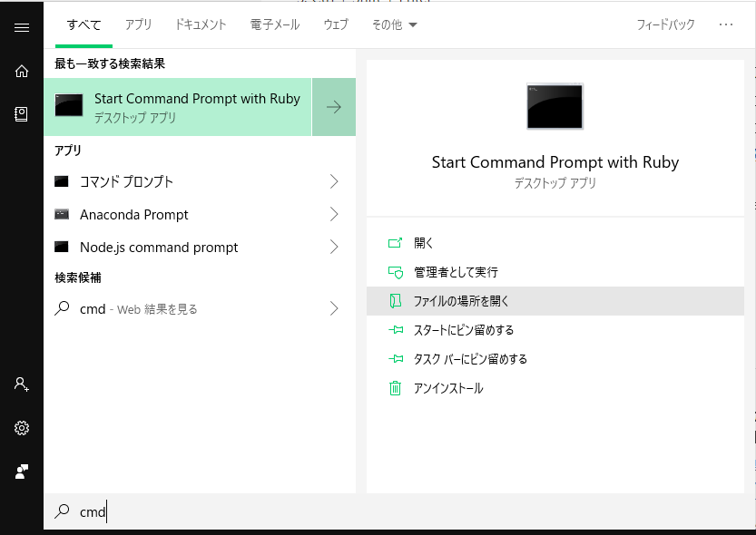Click the magnifier icon in the search box
Image resolution: width=756 pixels, height=535 pixels.
[x=63, y=511]
